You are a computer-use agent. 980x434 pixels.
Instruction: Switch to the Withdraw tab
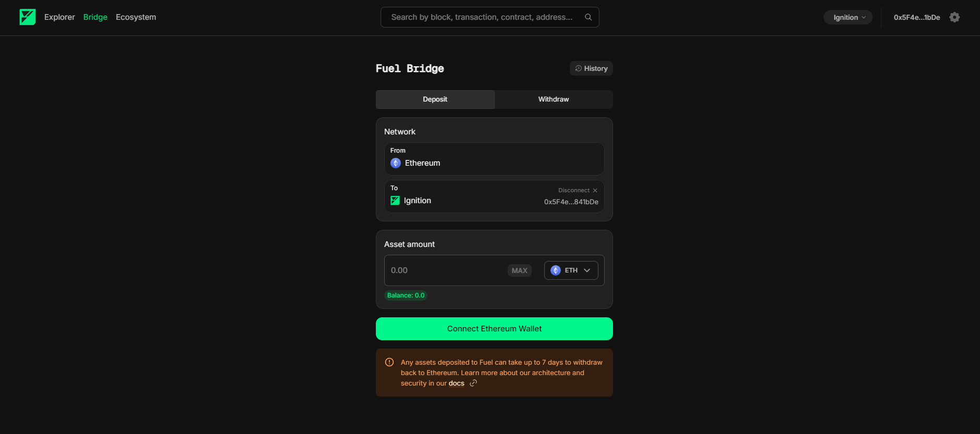click(553, 100)
